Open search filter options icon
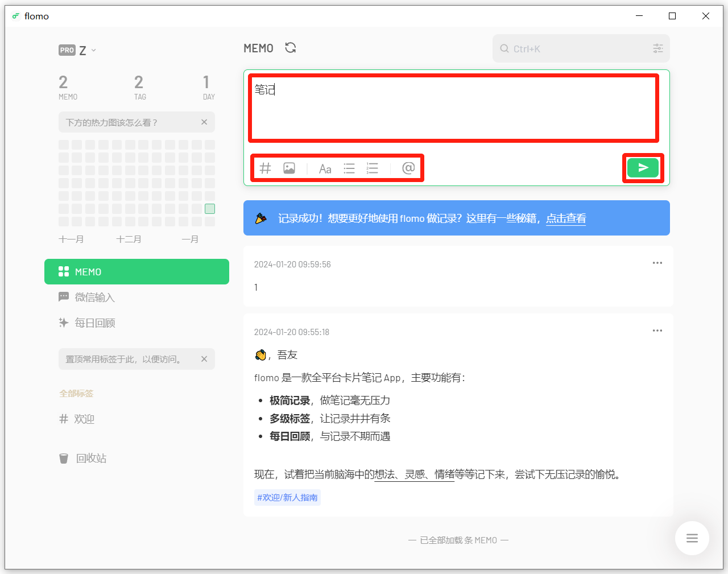Image resolution: width=728 pixels, height=574 pixels. pyautogui.click(x=658, y=48)
